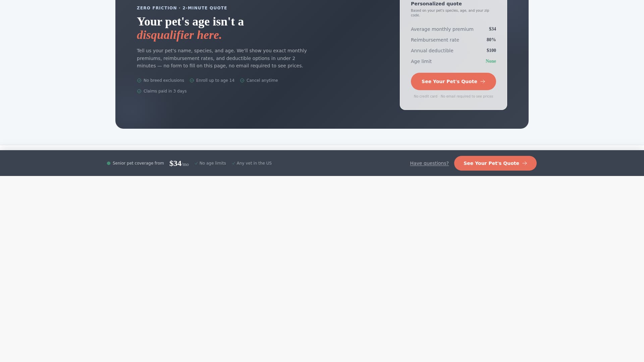Image resolution: width=644 pixels, height=362 pixels.
Task: Click the No breed exclusions check icon
Action: (x=139, y=80)
